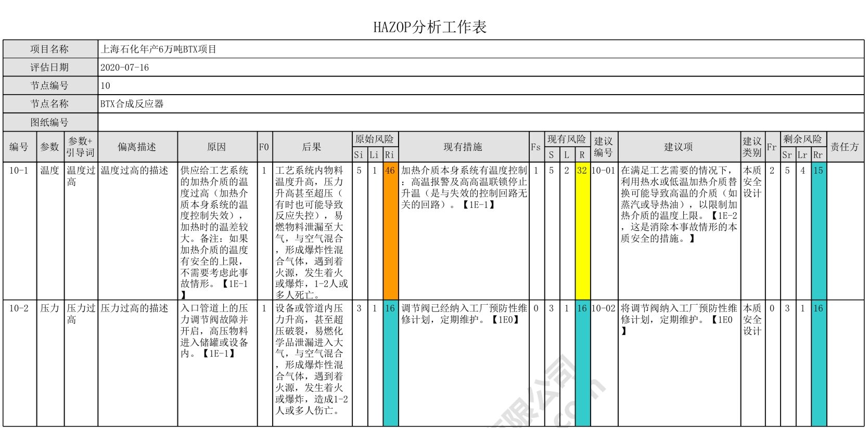868x428 pixels.
Task: Select row number cell 10-1
Action: click(19, 231)
